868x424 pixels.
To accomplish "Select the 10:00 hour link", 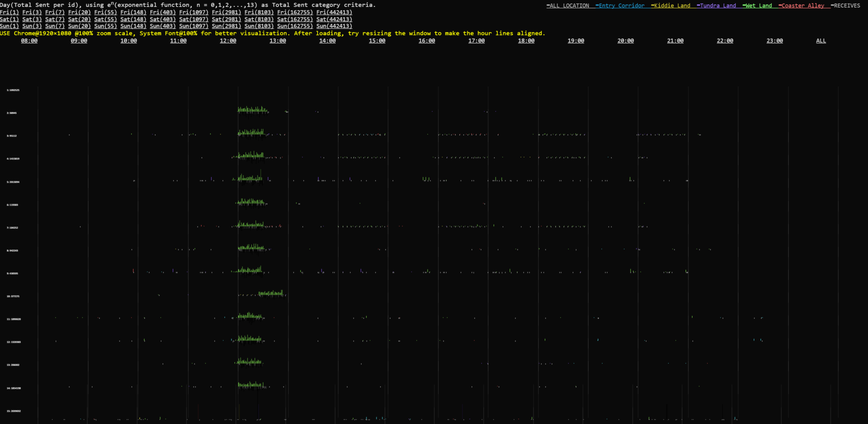I will [x=129, y=41].
